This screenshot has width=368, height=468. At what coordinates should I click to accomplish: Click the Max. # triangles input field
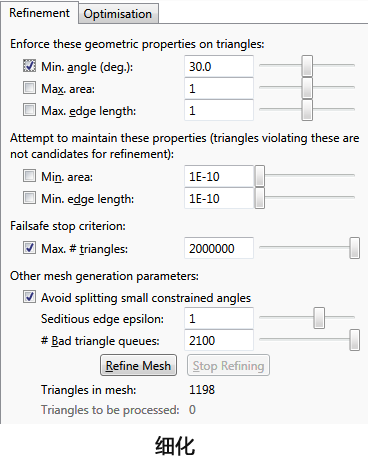point(219,248)
